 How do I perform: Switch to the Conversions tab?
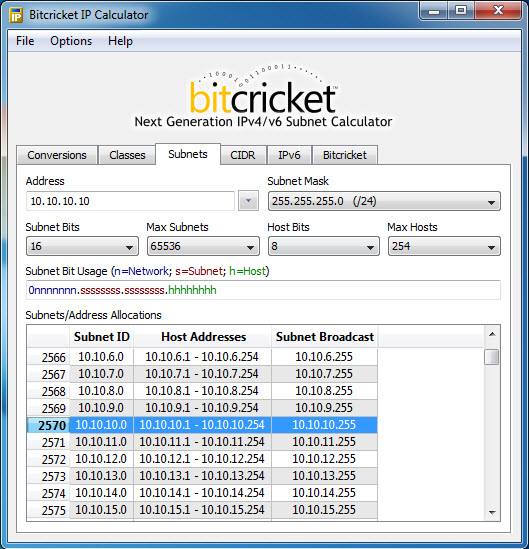pos(57,155)
